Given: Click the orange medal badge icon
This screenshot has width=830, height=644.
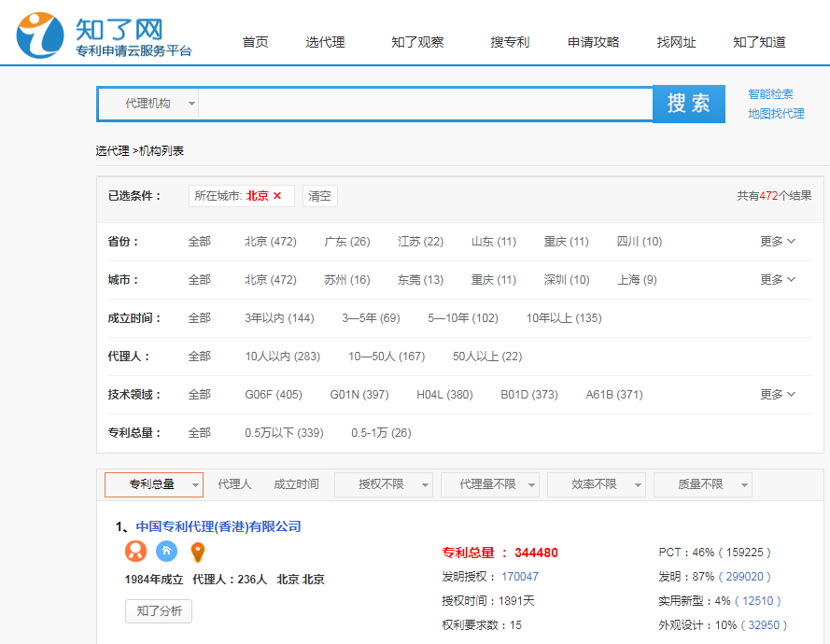Looking at the screenshot, I should pos(135,552).
